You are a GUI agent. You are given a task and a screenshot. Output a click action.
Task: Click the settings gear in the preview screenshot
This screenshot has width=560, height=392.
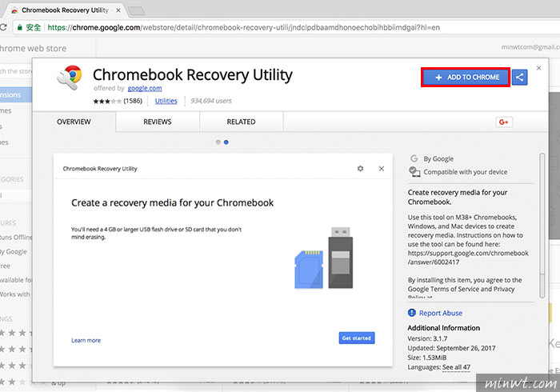[360, 169]
